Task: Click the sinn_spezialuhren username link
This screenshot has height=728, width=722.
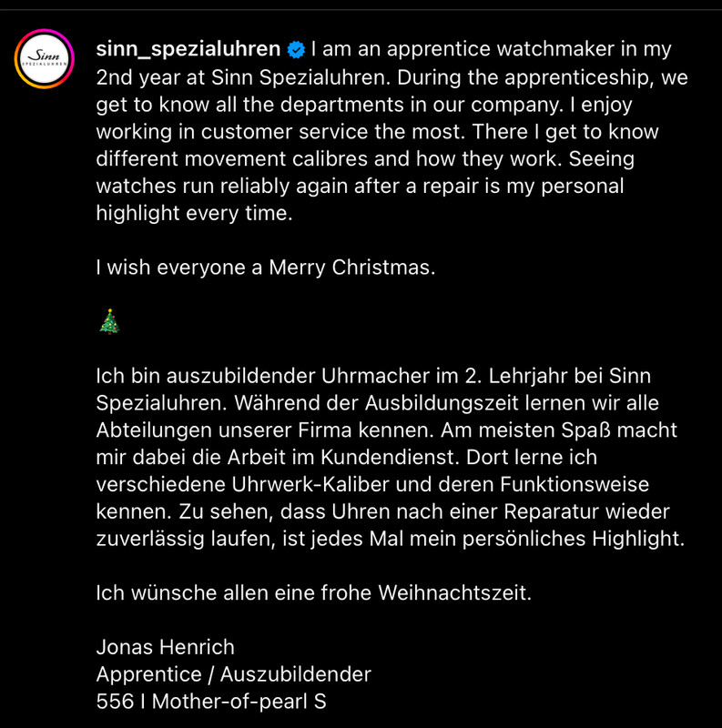Action: (x=188, y=49)
